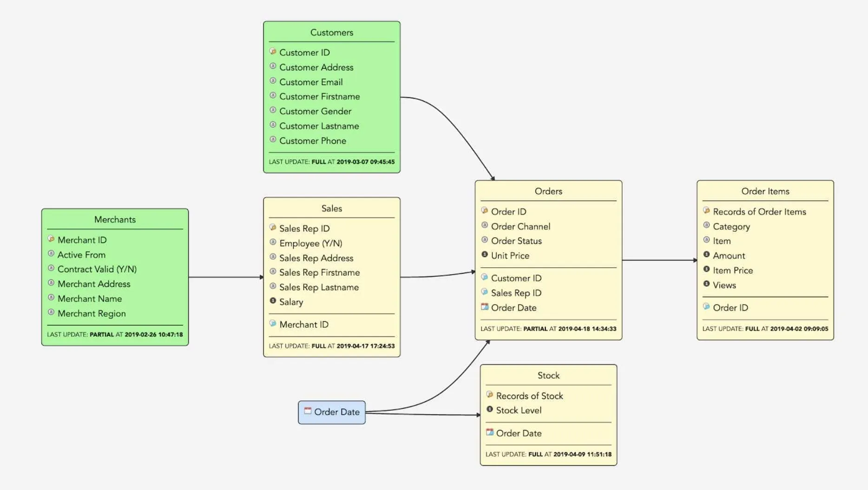Click the info icon beside Unit Price

[x=484, y=255]
